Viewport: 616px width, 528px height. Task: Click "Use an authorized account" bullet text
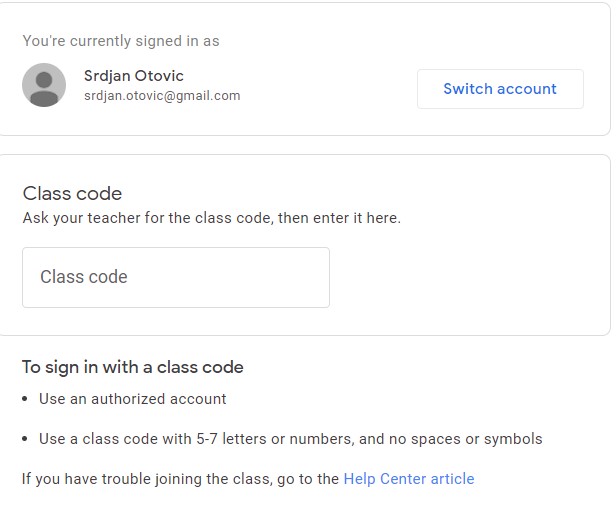(133, 399)
